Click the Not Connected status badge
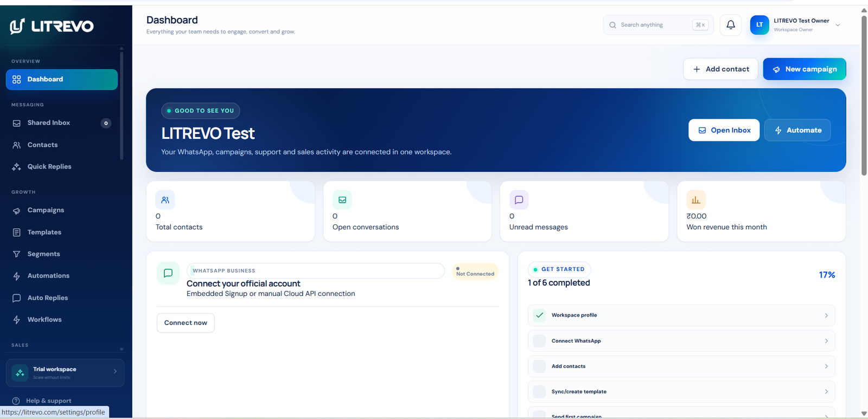This screenshot has width=868, height=419. (x=475, y=272)
